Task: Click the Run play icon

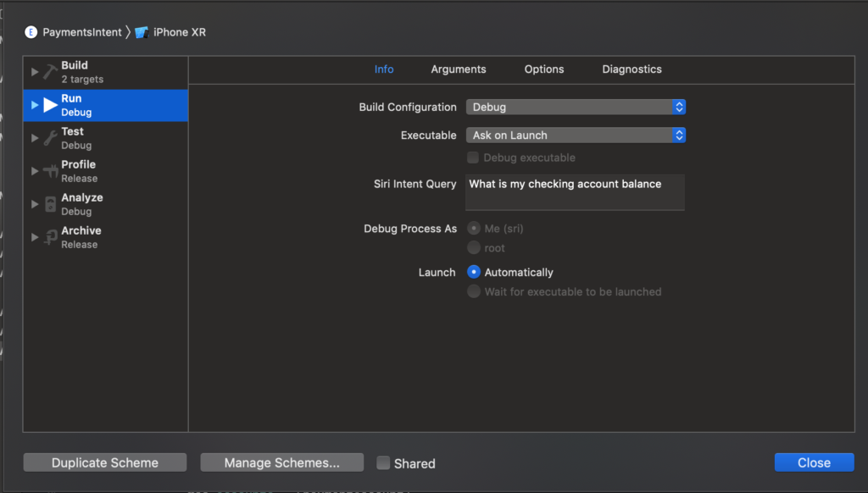Action: click(x=50, y=105)
